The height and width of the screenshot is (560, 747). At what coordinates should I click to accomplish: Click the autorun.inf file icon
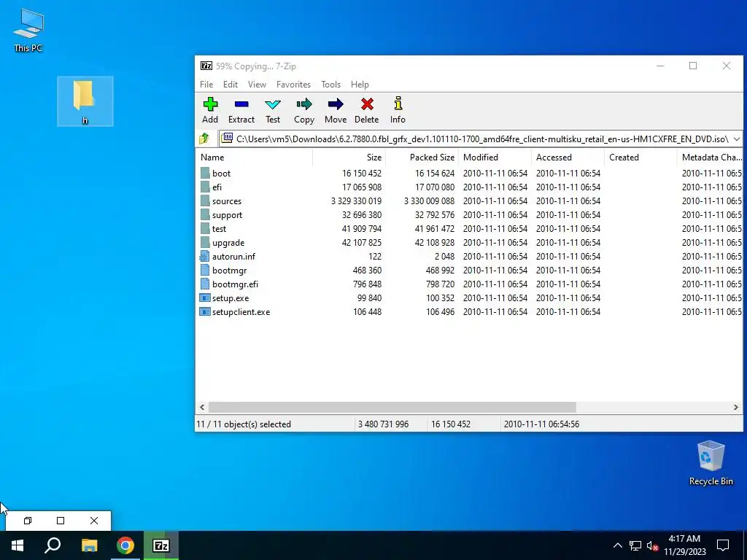[x=205, y=256]
